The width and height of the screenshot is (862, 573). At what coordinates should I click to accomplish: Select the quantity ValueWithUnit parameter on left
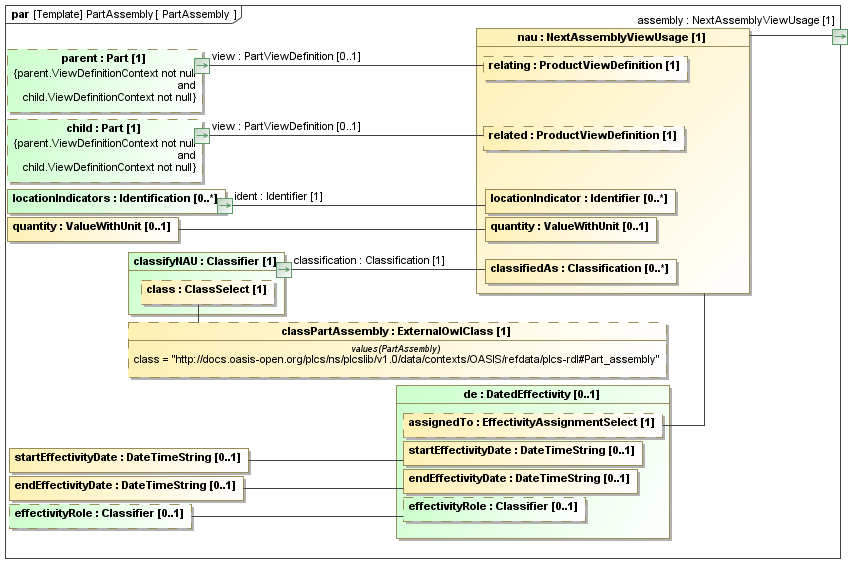click(92, 228)
